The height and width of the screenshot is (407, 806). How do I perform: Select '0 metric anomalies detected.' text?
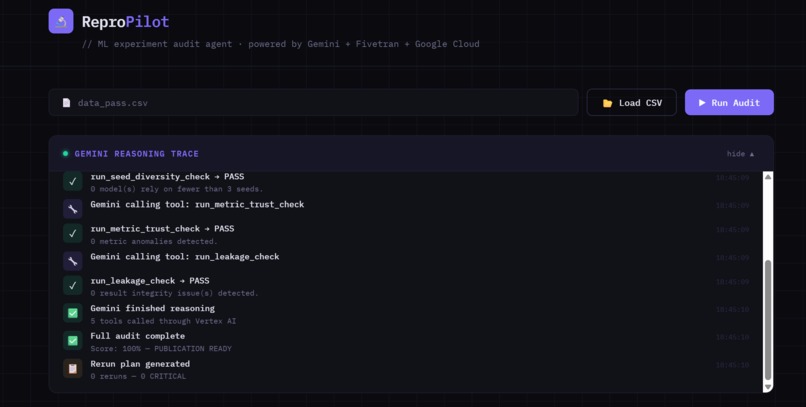[x=154, y=241]
